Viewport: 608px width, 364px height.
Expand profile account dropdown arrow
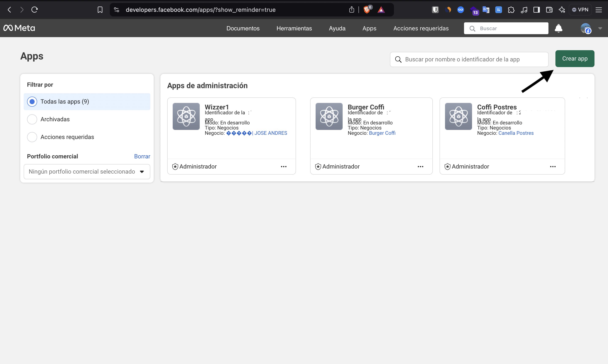(600, 28)
